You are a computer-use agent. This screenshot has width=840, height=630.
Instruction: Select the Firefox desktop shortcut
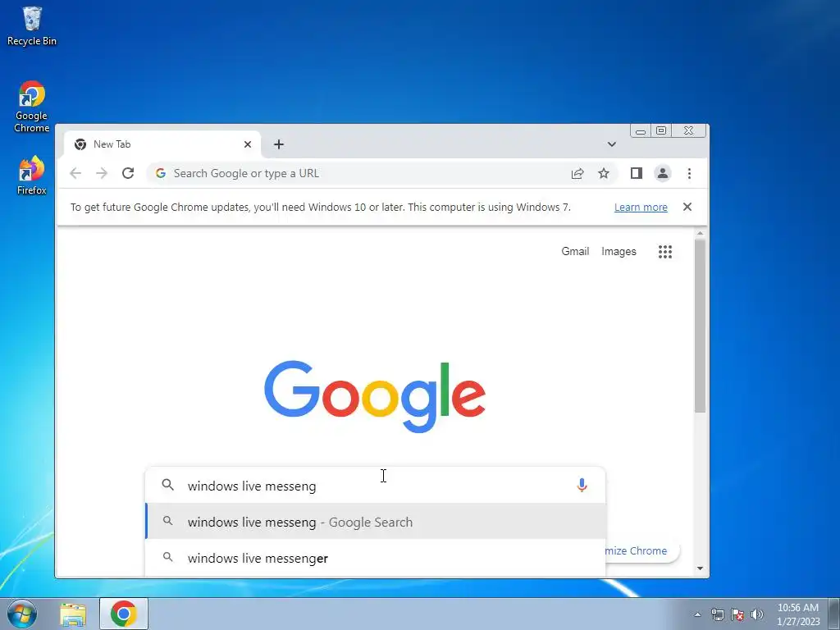click(x=32, y=176)
